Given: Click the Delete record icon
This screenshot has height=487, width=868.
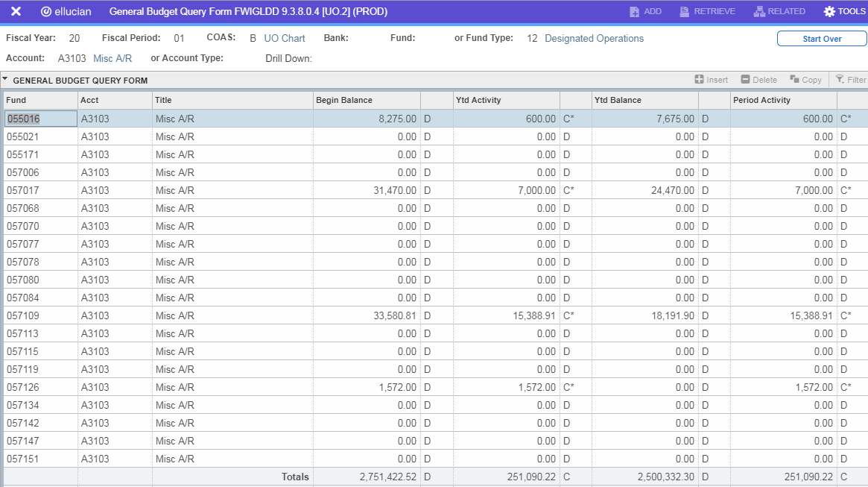Looking at the screenshot, I should [x=745, y=80].
